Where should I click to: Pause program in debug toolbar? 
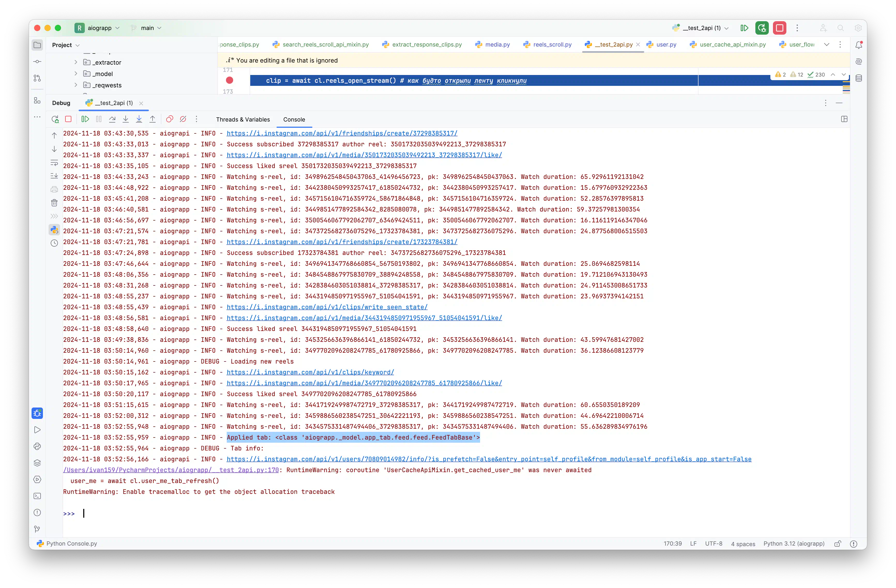point(99,119)
